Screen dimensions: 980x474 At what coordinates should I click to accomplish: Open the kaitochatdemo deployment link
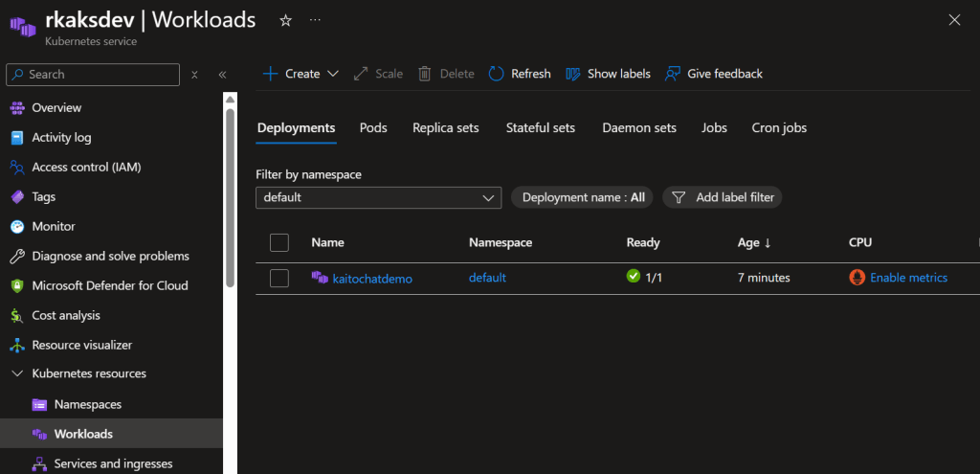click(371, 279)
